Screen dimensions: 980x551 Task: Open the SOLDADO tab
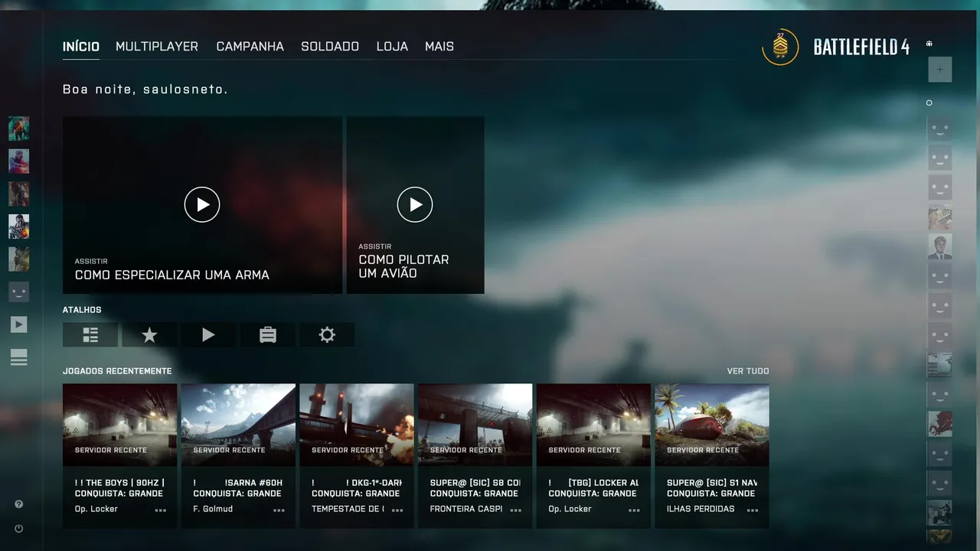(330, 47)
